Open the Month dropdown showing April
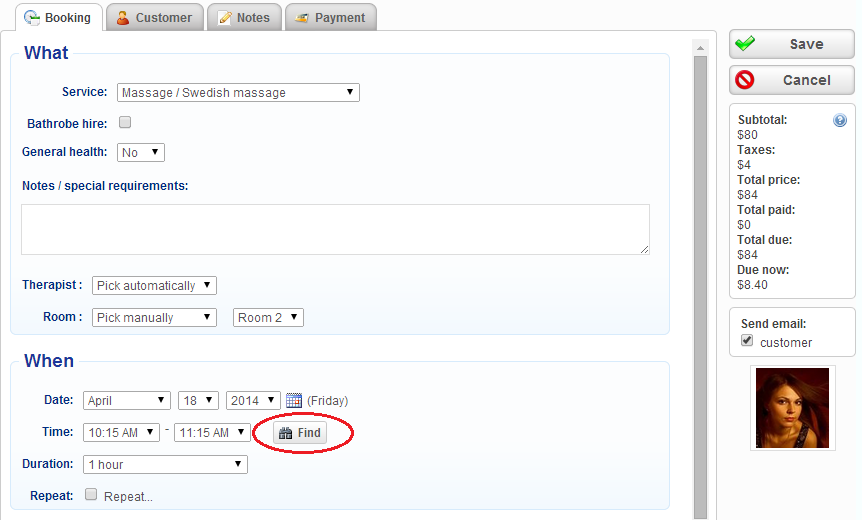 [127, 400]
